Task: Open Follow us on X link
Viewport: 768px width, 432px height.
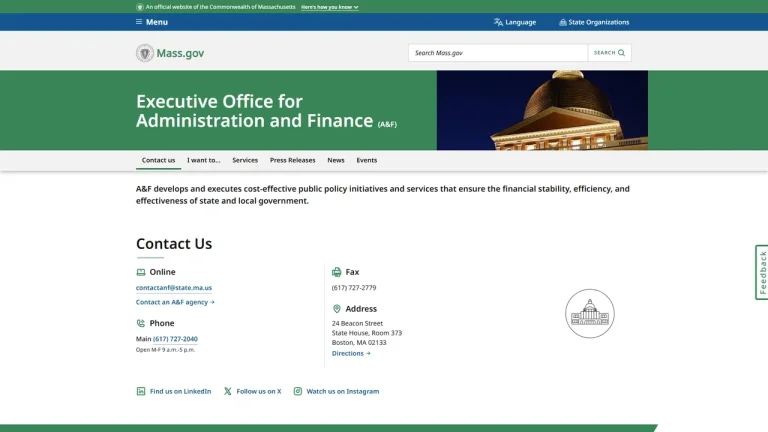Action: [259, 391]
